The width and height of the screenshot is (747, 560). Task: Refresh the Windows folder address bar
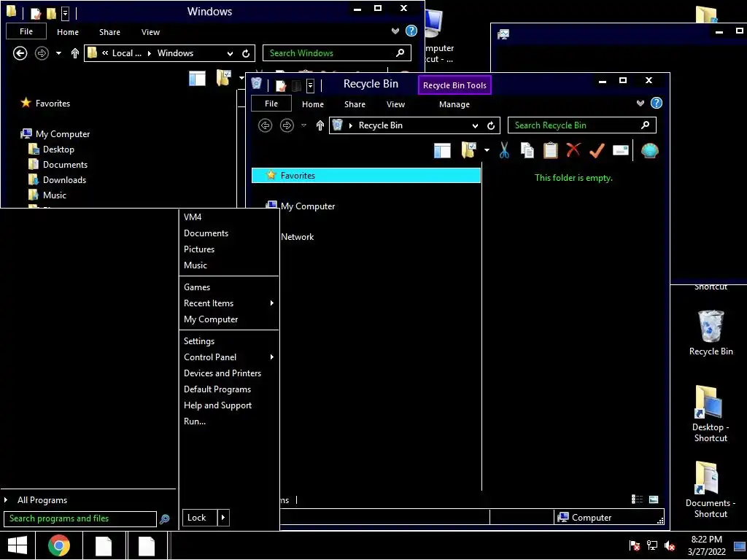[246, 53]
